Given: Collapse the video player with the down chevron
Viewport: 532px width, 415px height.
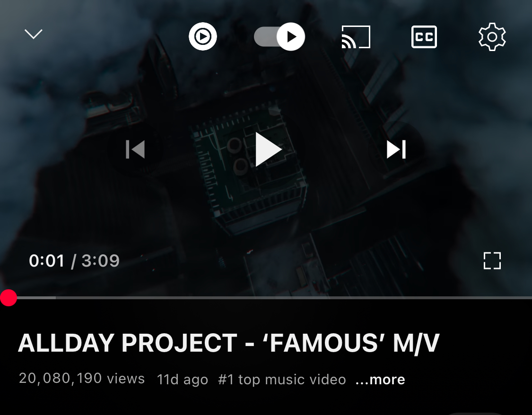Looking at the screenshot, I should (x=33, y=34).
